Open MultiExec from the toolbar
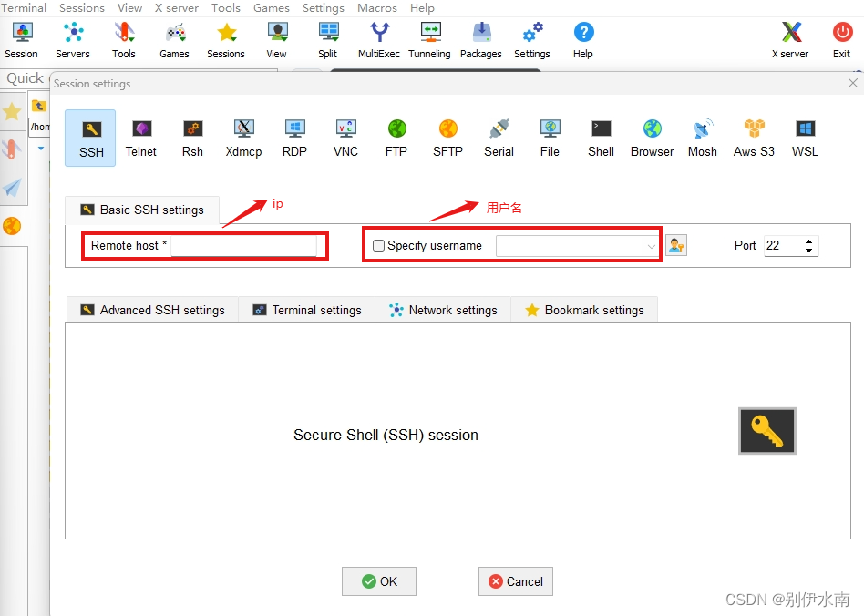The height and width of the screenshot is (616, 864). pos(379,40)
